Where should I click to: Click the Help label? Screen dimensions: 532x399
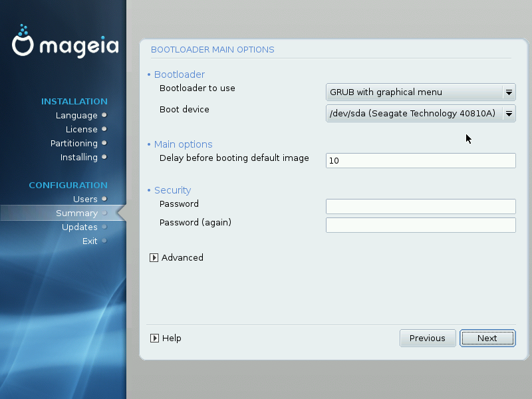coord(172,338)
